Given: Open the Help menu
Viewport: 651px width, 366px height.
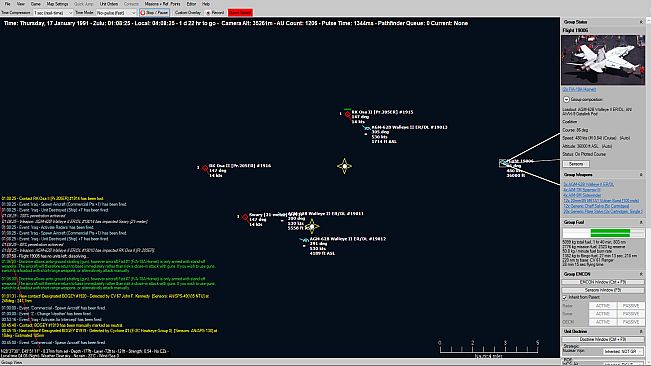Looking at the screenshot, I should [206, 4].
